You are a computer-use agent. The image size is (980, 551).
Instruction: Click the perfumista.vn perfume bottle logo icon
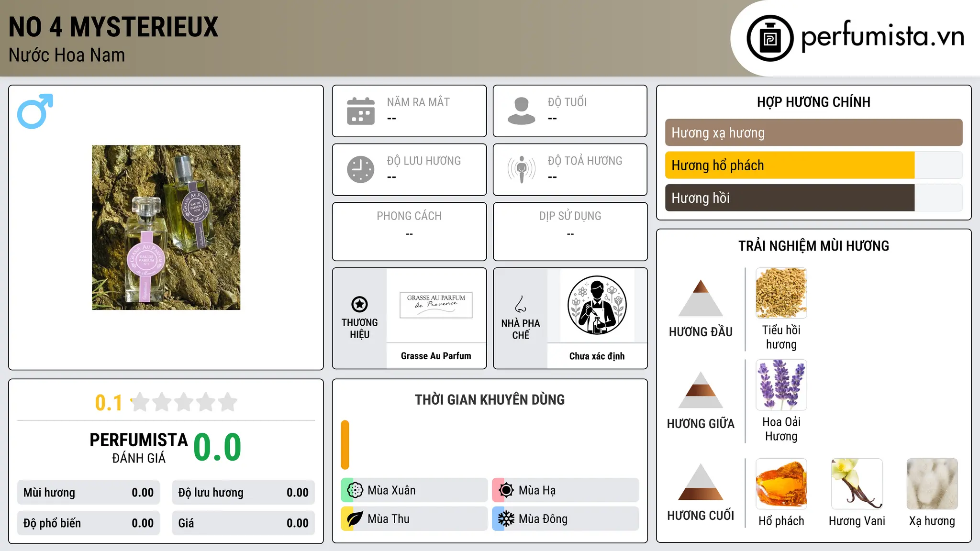(x=770, y=38)
